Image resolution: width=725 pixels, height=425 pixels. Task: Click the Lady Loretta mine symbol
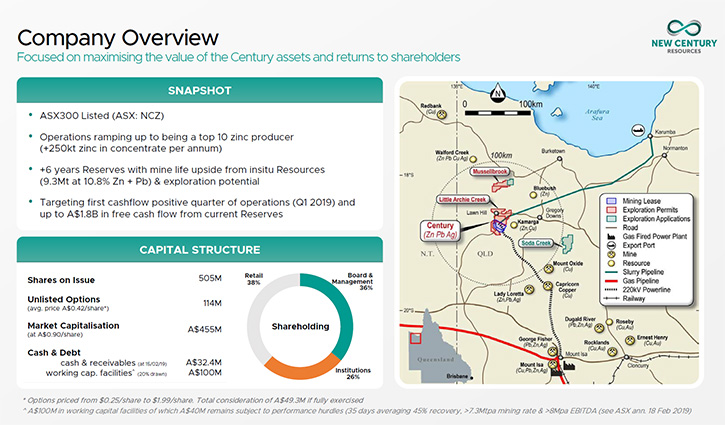tap(529, 289)
